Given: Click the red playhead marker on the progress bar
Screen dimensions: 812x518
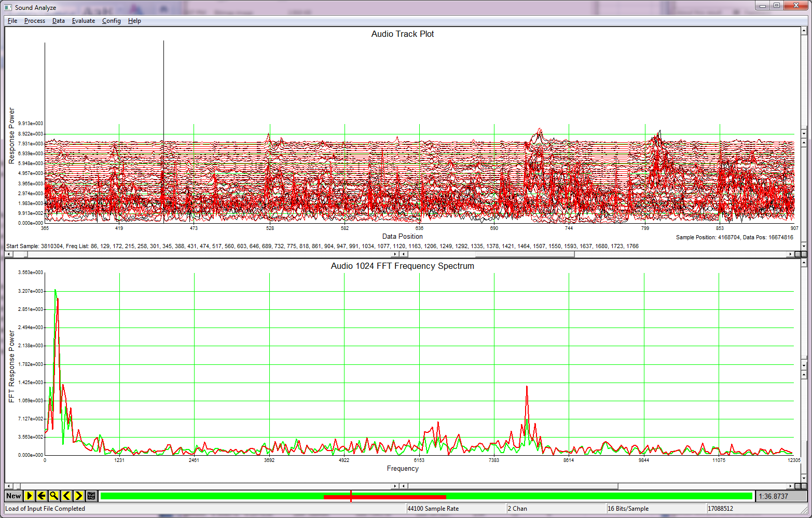Looking at the screenshot, I should pos(350,496).
